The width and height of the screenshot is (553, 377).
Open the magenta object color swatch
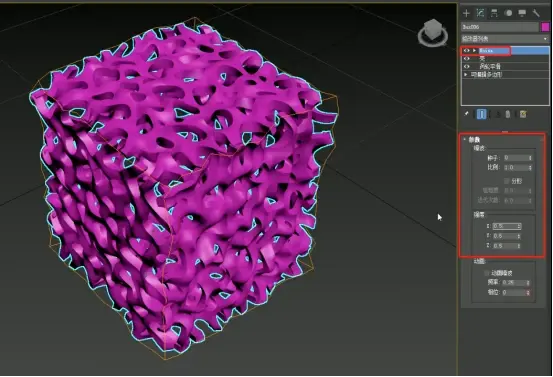coord(545,27)
